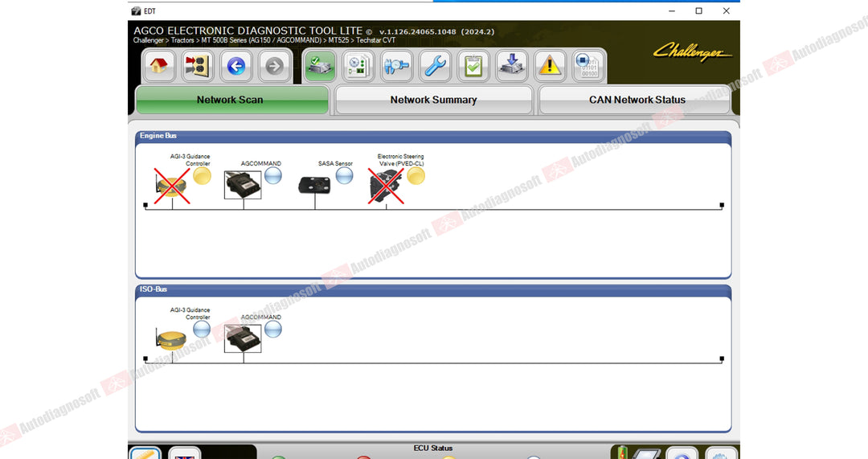Image resolution: width=868 pixels, height=459 pixels.
Task: Open the connection selection icon with red arrows
Action: click(197, 66)
